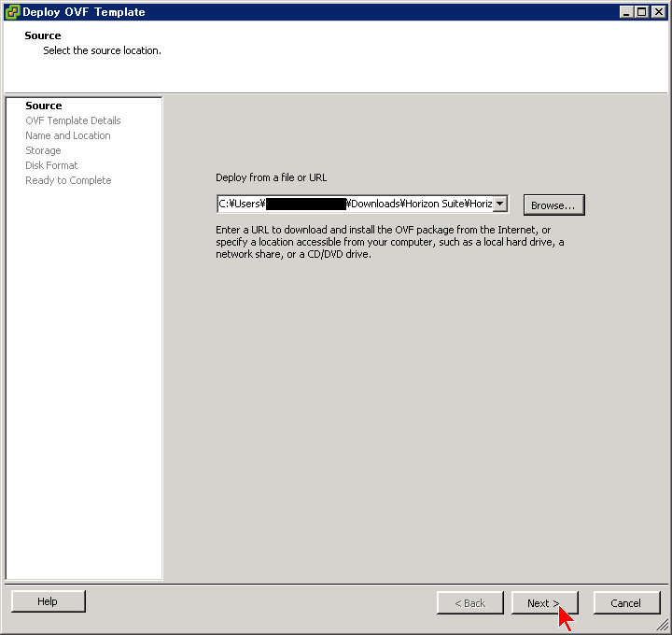Expand the file path dropdown arrow
The width and height of the screenshot is (672, 635).
click(x=500, y=204)
